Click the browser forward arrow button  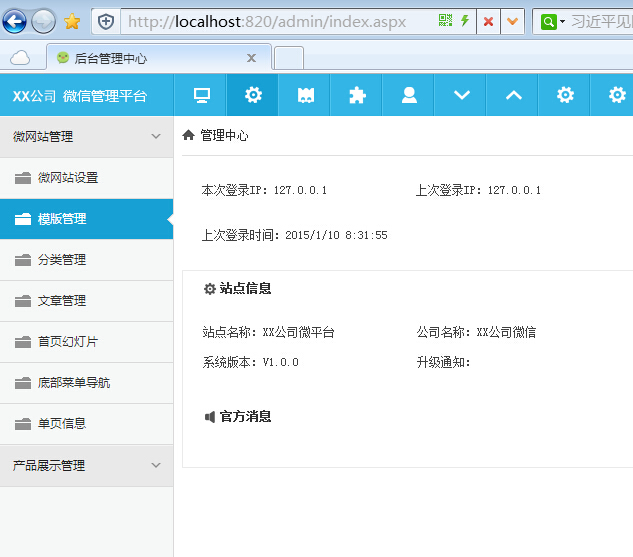(x=43, y=21)
